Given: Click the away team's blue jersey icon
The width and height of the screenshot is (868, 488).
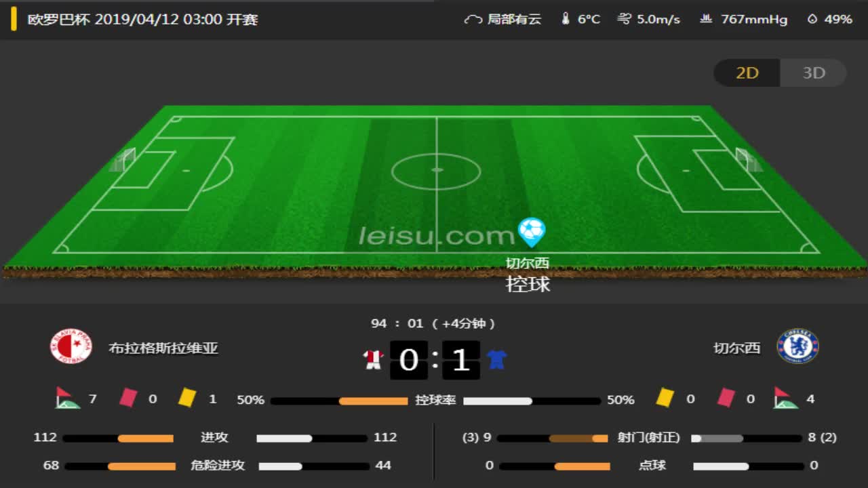Looking at the screenshot, I should click(x=496, y=359).
